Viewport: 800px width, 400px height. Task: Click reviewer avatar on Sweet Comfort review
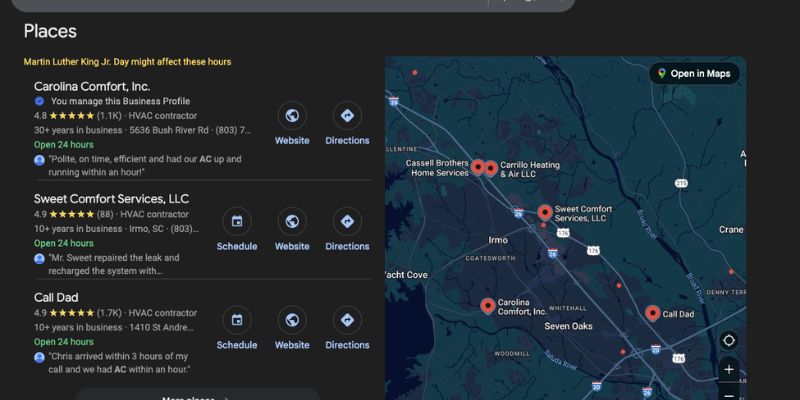39,259
